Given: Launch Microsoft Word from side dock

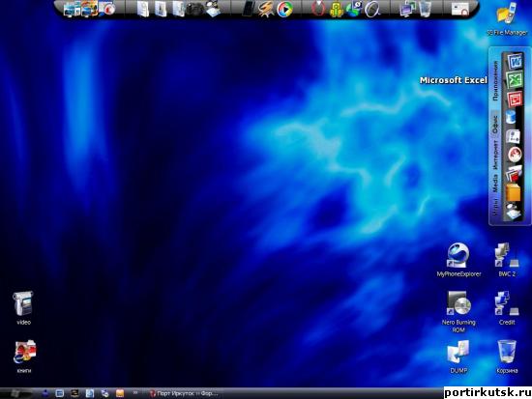Looking at the screenshot, I should 515,62.
